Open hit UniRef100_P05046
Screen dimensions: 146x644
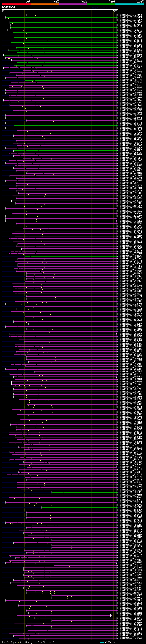131,60
